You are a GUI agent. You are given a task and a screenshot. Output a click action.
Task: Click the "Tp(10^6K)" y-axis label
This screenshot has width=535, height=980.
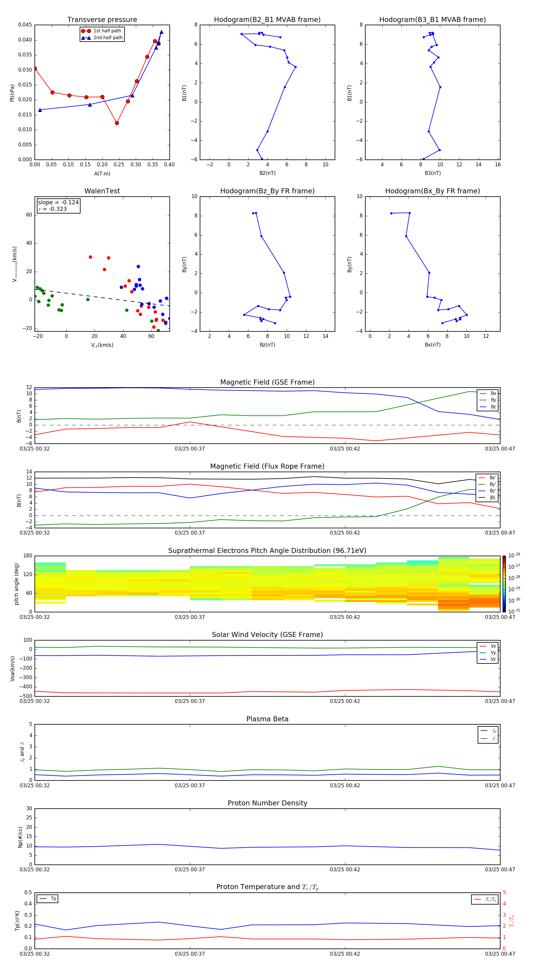click(x=17, y=921)
